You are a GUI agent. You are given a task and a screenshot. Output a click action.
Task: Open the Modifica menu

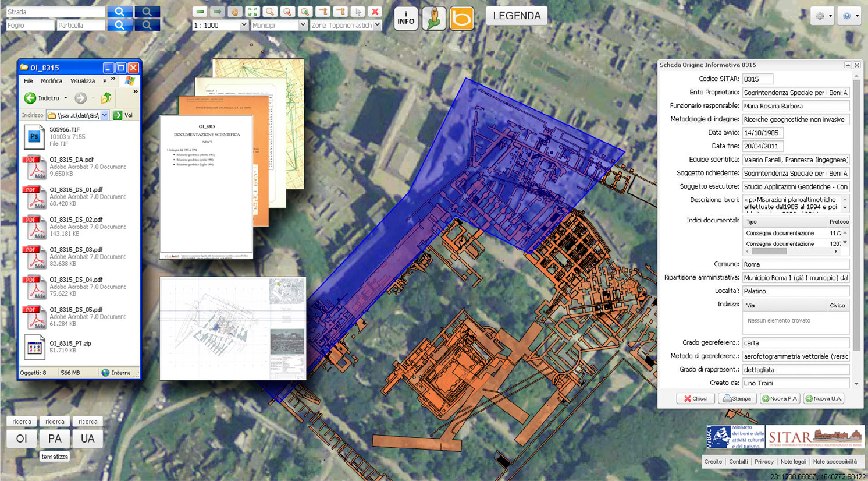coord(51,81)
